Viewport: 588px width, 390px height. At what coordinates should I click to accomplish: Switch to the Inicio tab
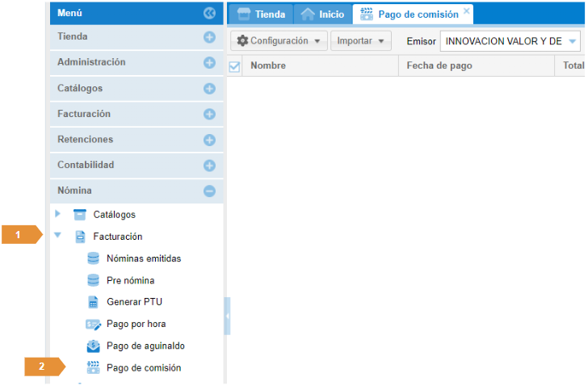click(322, 15)
